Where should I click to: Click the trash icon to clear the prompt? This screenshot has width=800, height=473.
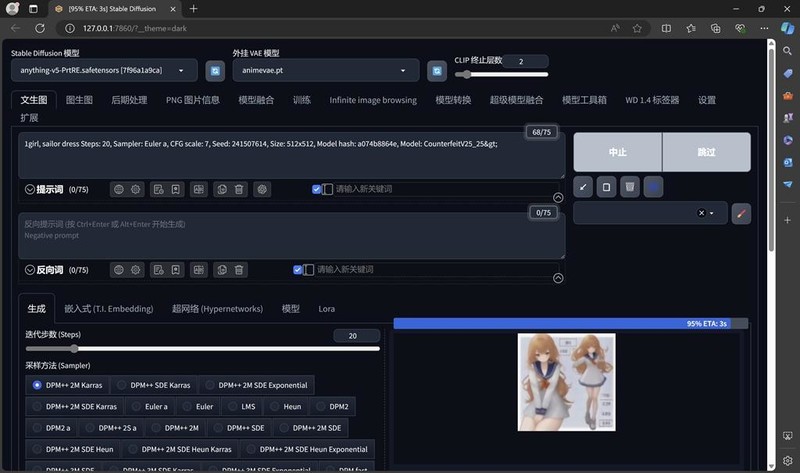pyautogui.click(x=630, y=187)
